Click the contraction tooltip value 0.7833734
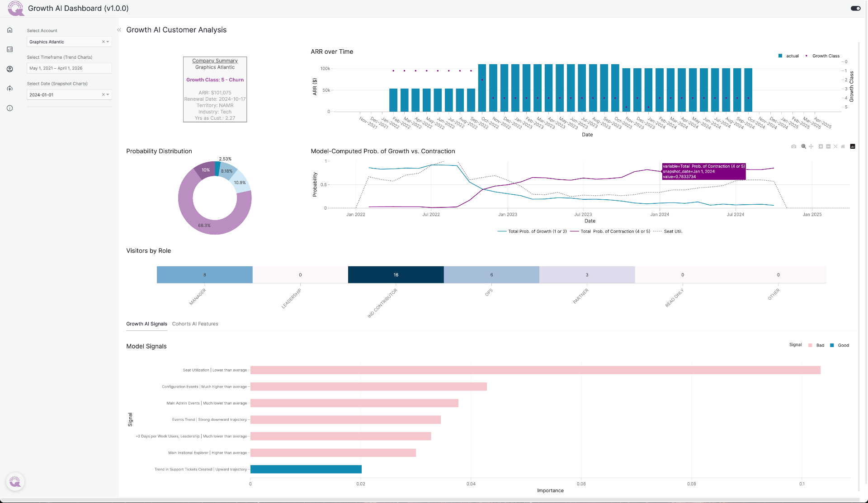The height and width of the screenshot is (503, 868). (679, 177)
